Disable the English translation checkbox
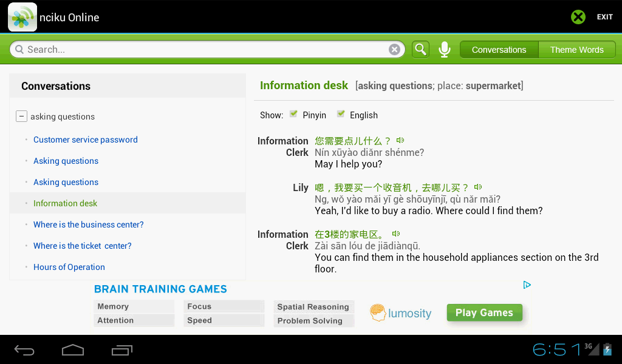The height and width of the screenshot is (364, 622). [342, 114]
